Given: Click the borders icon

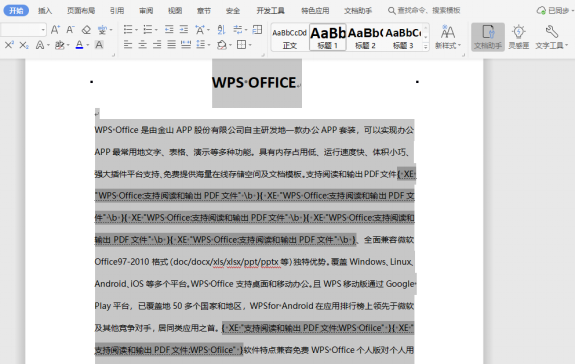Looking at the screenshot, I should (x=241, y=45).
